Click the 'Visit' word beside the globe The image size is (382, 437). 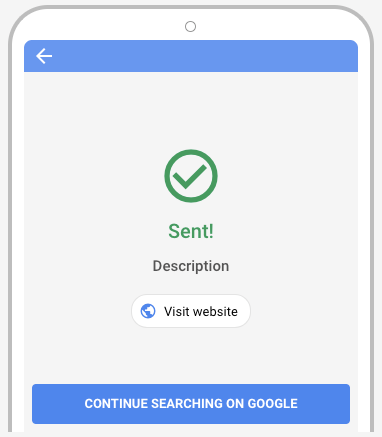tap(177, 312)
